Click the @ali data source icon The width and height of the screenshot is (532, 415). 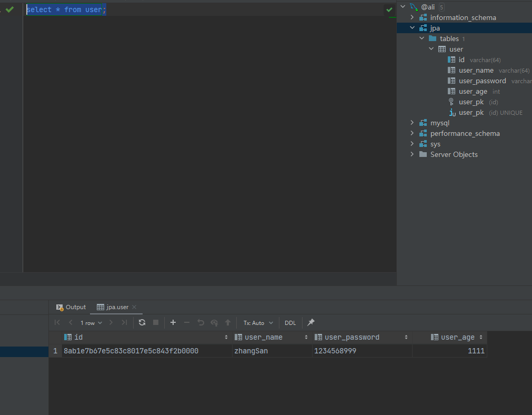414,7
